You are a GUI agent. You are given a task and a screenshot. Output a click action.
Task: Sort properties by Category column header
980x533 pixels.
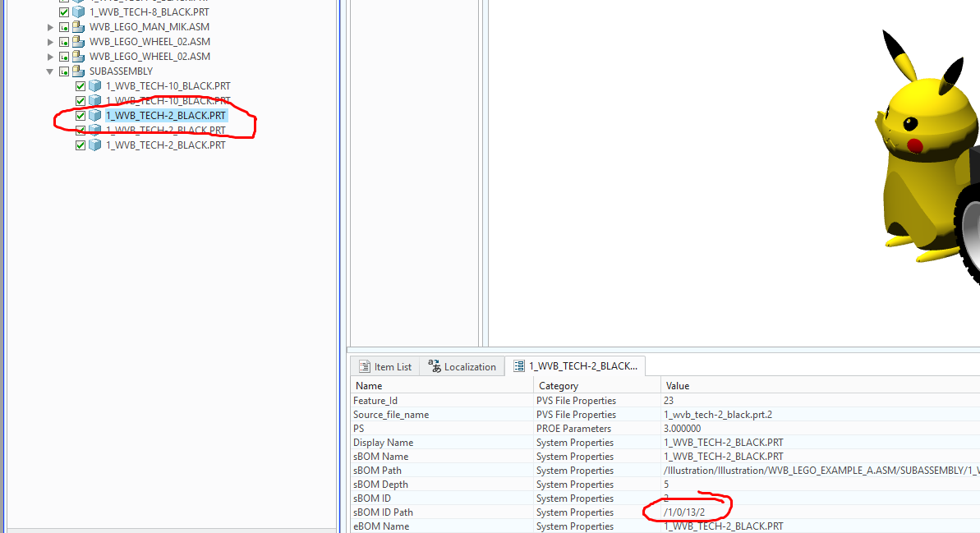(597, 386)
